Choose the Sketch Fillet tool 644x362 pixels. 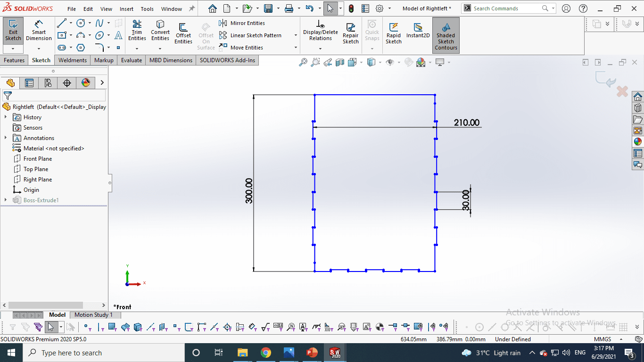(x=99, y=48)
